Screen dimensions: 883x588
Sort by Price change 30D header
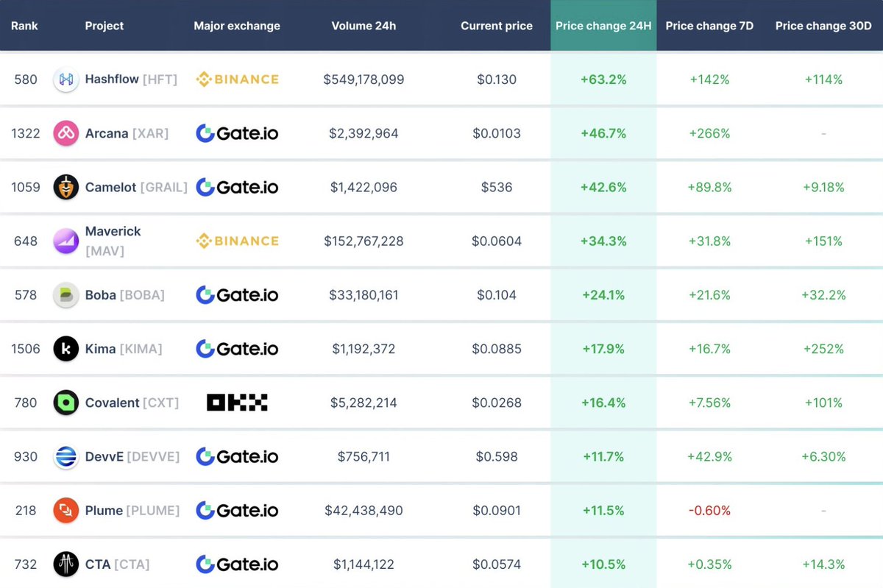pyautogui.click(x=823, y=26)
